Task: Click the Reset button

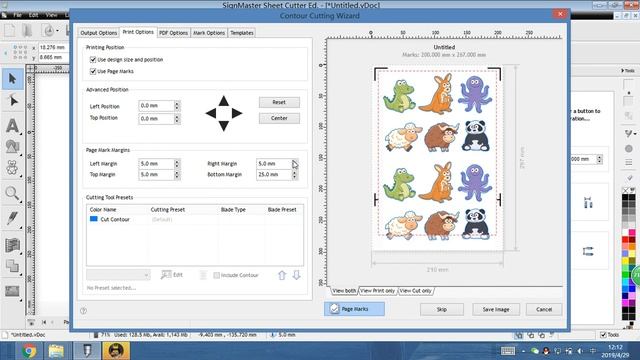Action: click(x=279, y=102)
